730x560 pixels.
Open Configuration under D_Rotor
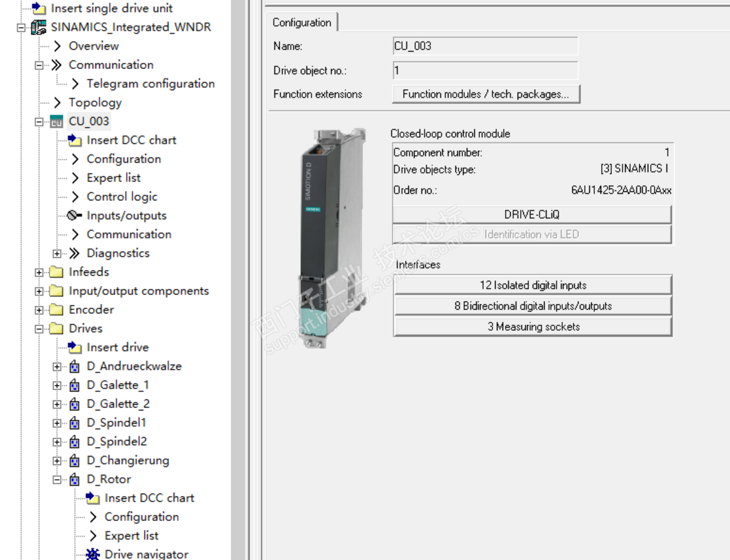click(x=141, y=517)
